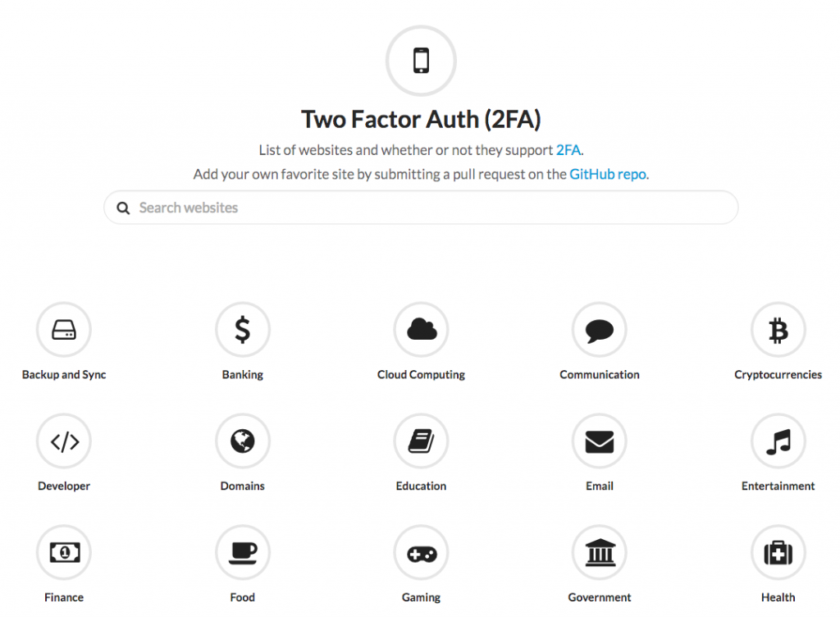
Task: Select the Education book icon
Action: tap(421, 441)
